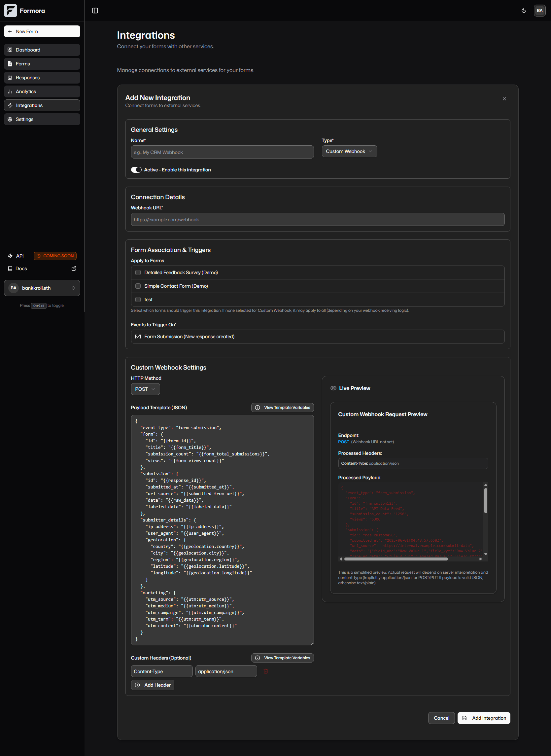The height and width of the screenshot is (756, 551).
Task: Click the Webhook URL input field
Action: click(x=317, y=219)
